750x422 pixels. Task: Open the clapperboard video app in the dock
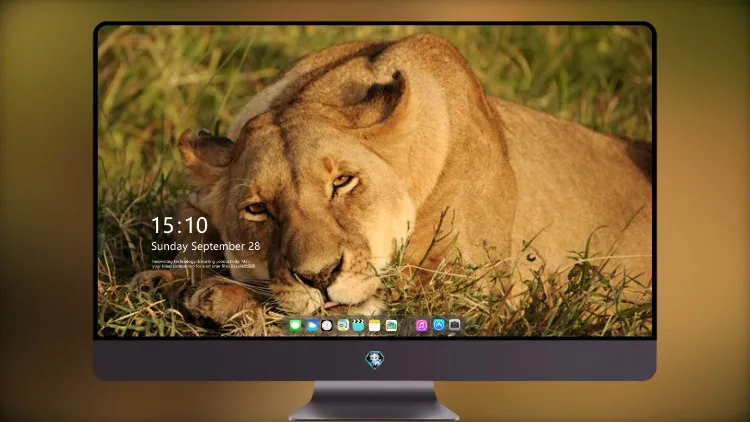(x=358, y=326)
